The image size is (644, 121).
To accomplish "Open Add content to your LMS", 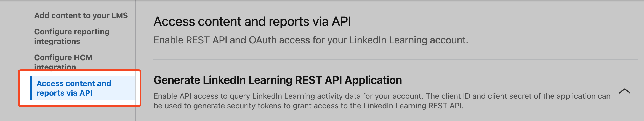I will click(x=81, y=15).
